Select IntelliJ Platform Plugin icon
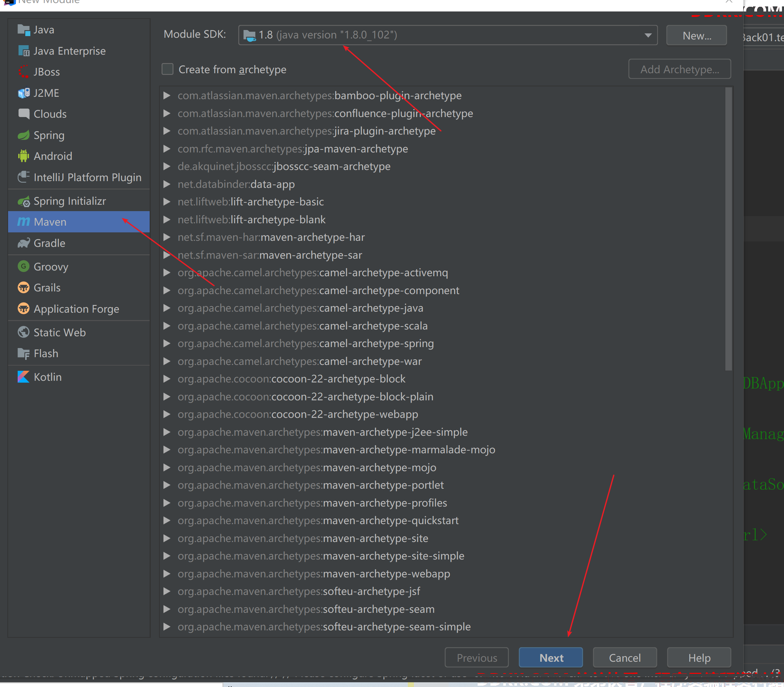This screenshot has width=784, height=687. [24, 177]
